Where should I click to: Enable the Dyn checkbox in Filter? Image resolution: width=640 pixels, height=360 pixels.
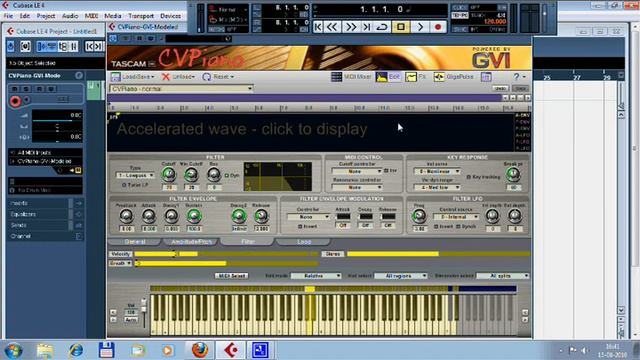point(227,176)
